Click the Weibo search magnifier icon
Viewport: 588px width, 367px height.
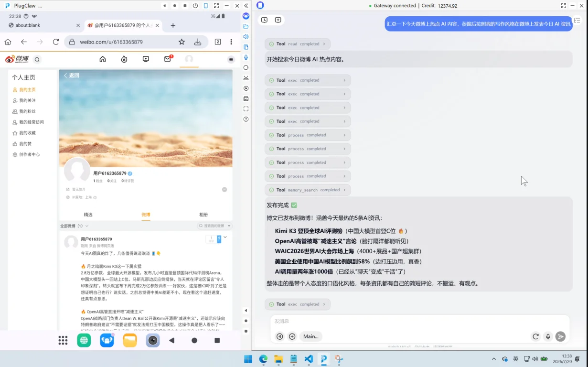(37, 59)
